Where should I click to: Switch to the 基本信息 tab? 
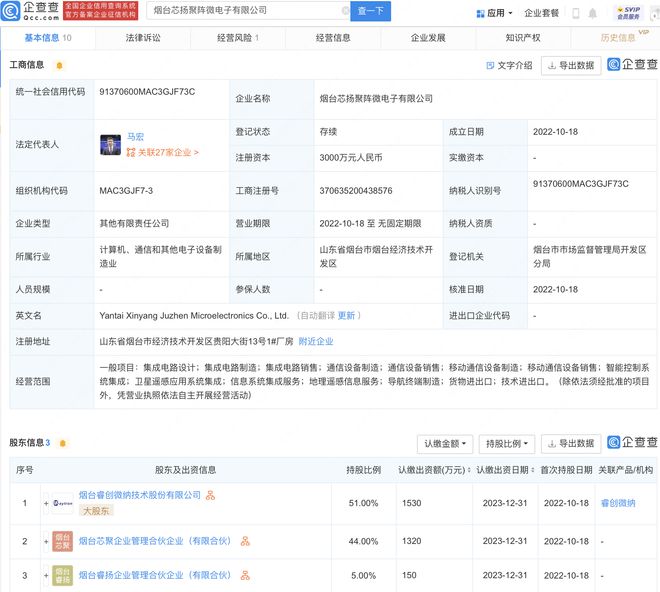pos(48,38)
